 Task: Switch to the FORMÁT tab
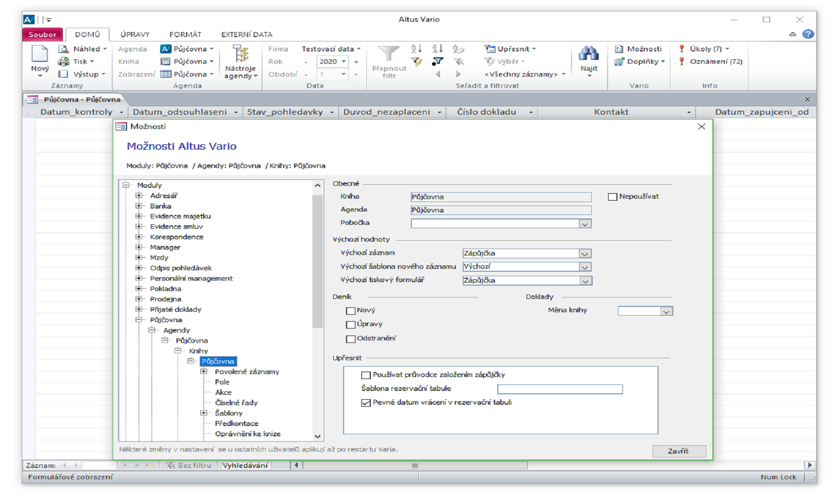coord(185,35)
